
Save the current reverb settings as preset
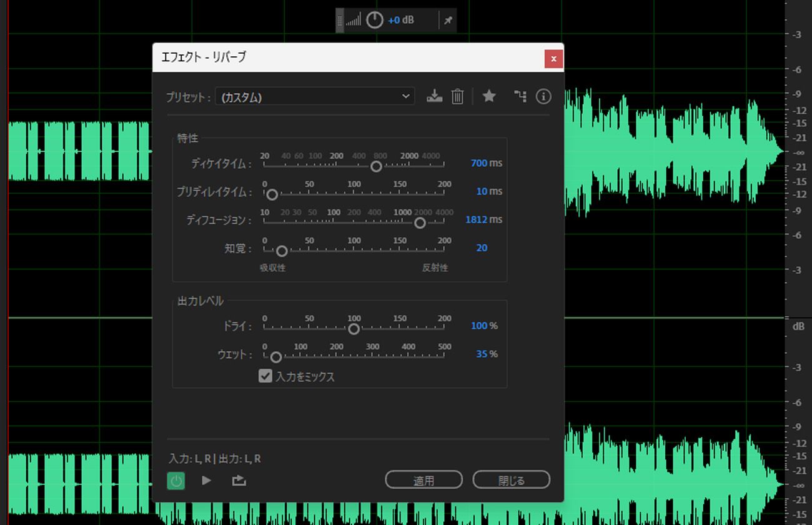coord(434,96)
